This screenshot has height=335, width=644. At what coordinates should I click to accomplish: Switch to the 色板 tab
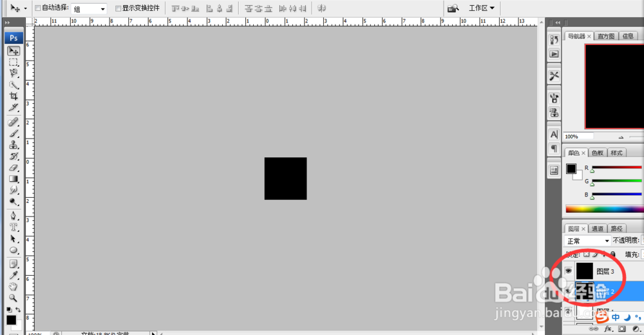click(598, 153)
